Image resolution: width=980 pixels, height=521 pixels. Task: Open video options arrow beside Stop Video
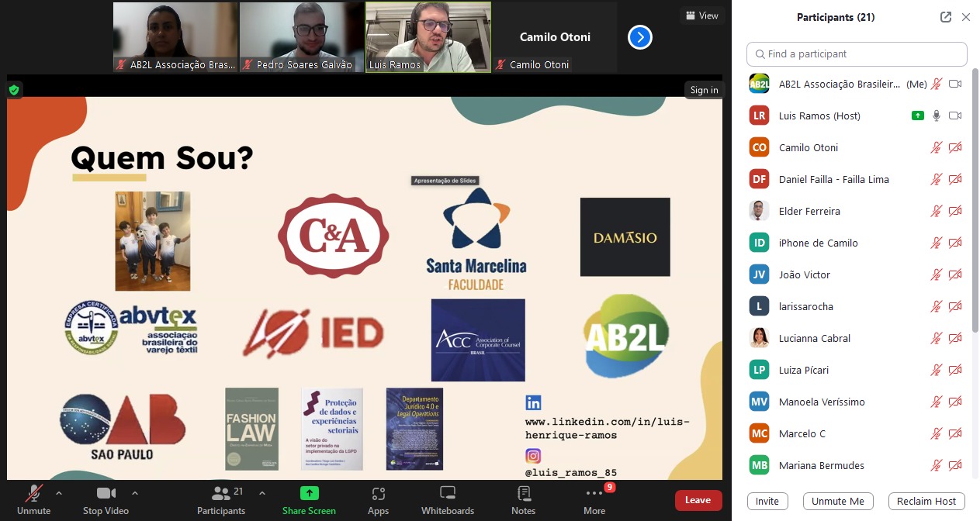(135, 493)
